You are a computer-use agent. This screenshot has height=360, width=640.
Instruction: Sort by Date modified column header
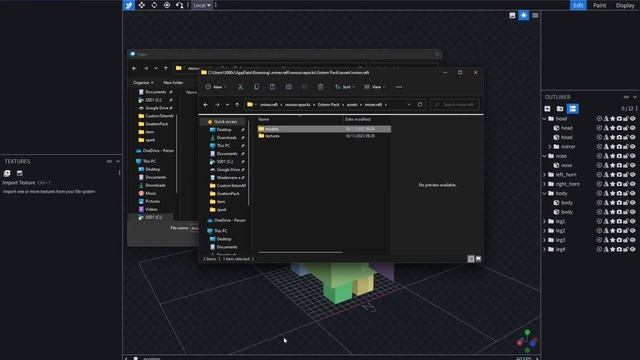358,119
